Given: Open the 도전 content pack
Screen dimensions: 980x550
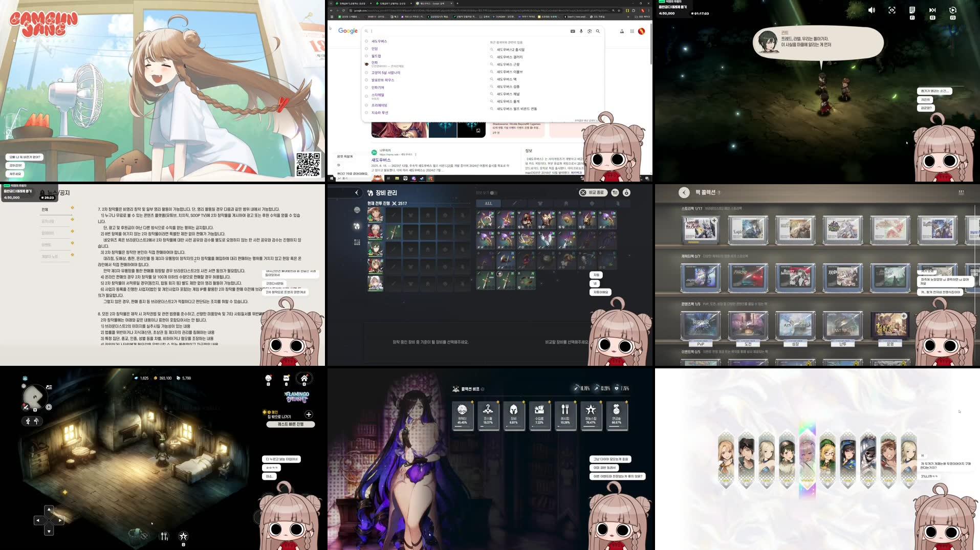Looking at the screenshot, I should tap(748, 328).
